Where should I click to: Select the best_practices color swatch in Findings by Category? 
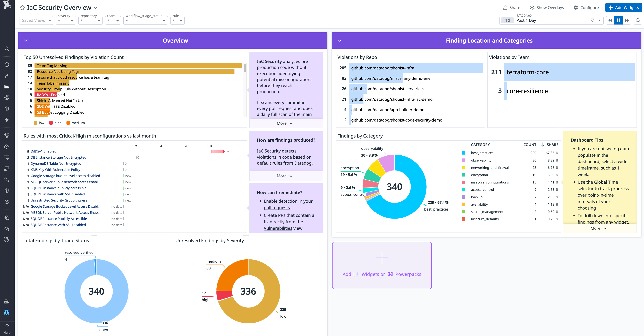click(x=464, y=153)
